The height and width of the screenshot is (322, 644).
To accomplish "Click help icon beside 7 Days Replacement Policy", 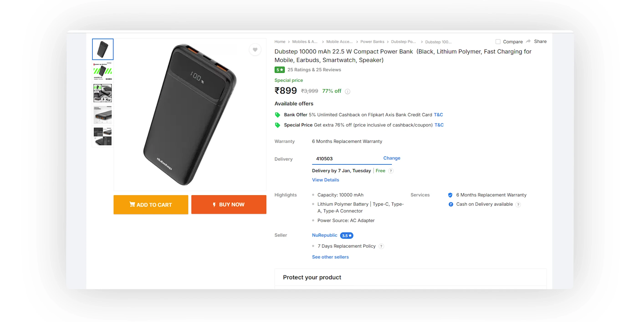I will point(381,246).
